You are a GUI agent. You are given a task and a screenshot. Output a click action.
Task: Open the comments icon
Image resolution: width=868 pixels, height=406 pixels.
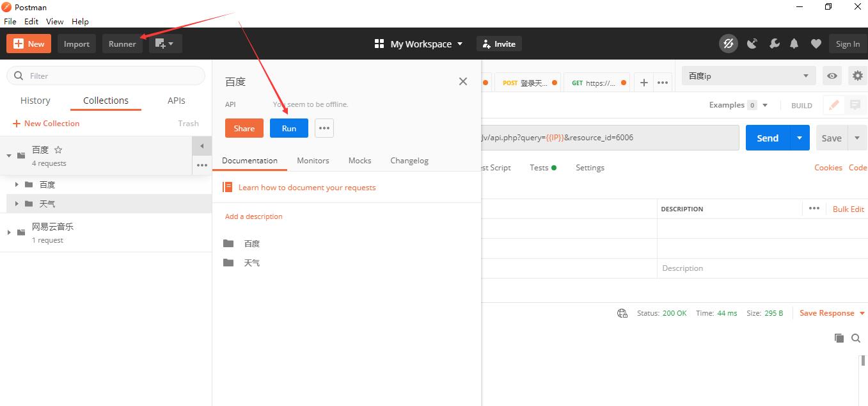coord(855,105)
